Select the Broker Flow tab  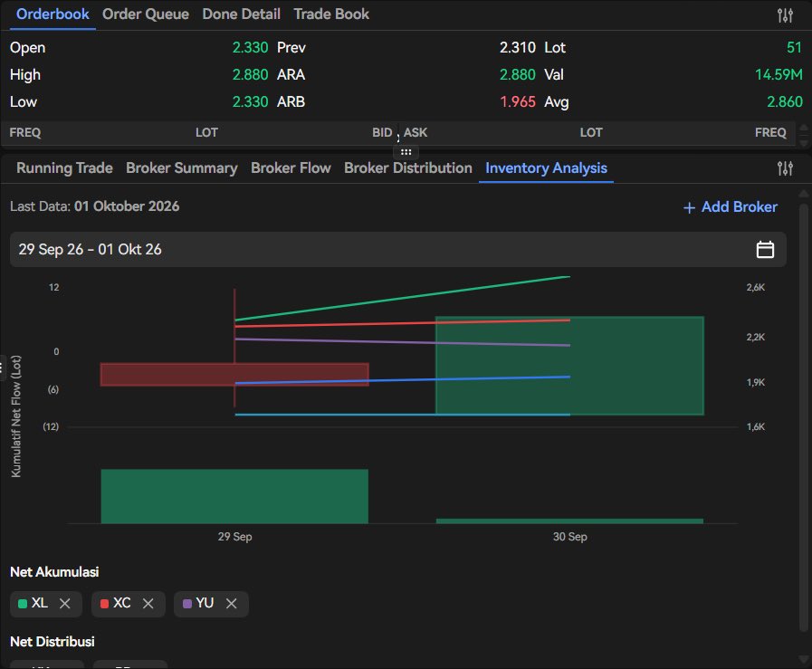[x=291, y=168]
